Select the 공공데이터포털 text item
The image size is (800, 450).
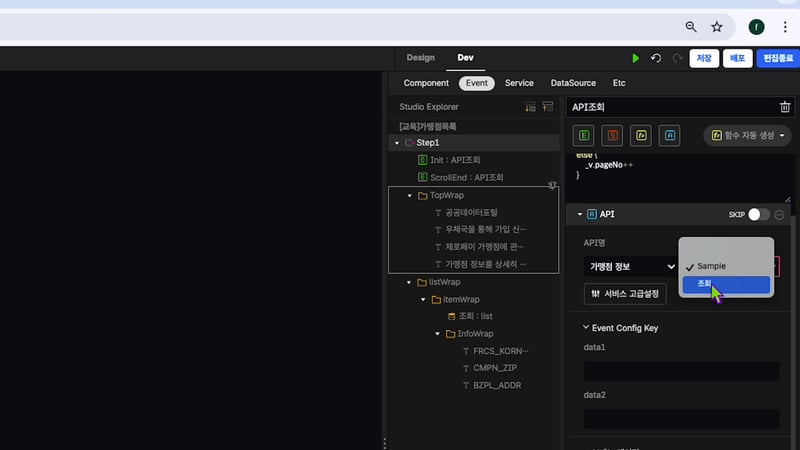tap(466, 212)
